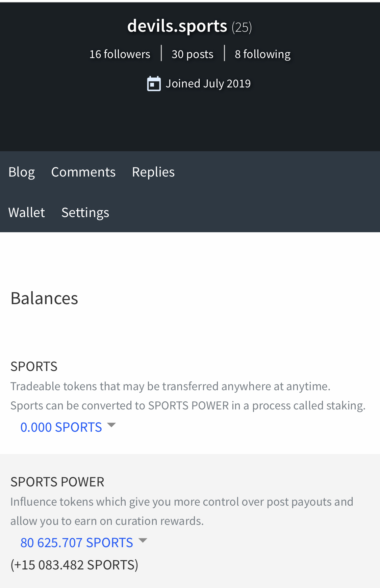Viewport: 380px width, 588px height.
Task: Show the 30 posts link
Action: [x=193, y=54]
